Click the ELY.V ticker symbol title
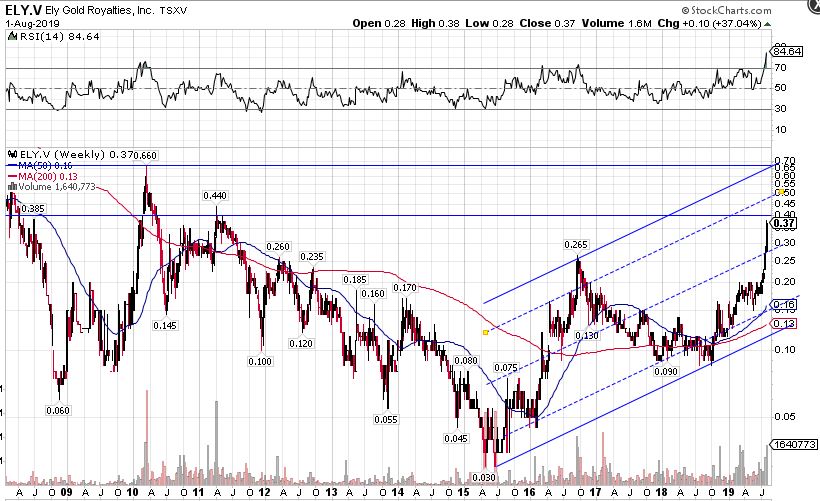Viewport: 820px width, 501px height. click(x=22, y=10)
